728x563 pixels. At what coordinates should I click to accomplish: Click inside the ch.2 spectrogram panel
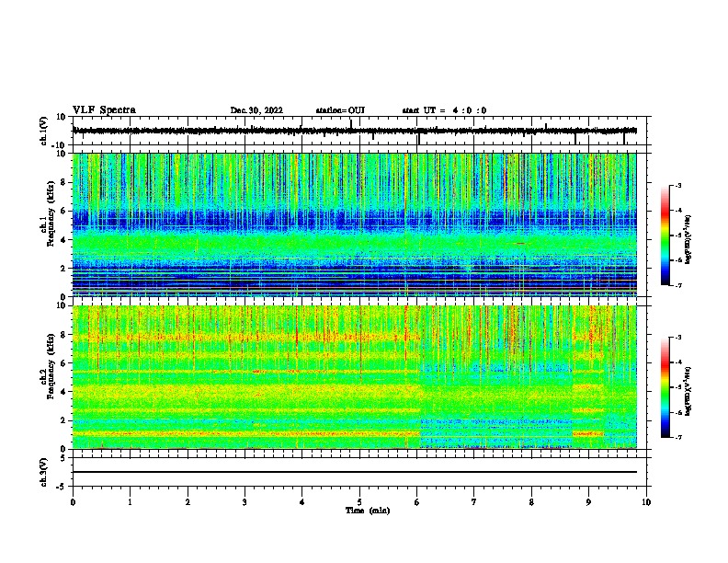[x=355, y=377]
